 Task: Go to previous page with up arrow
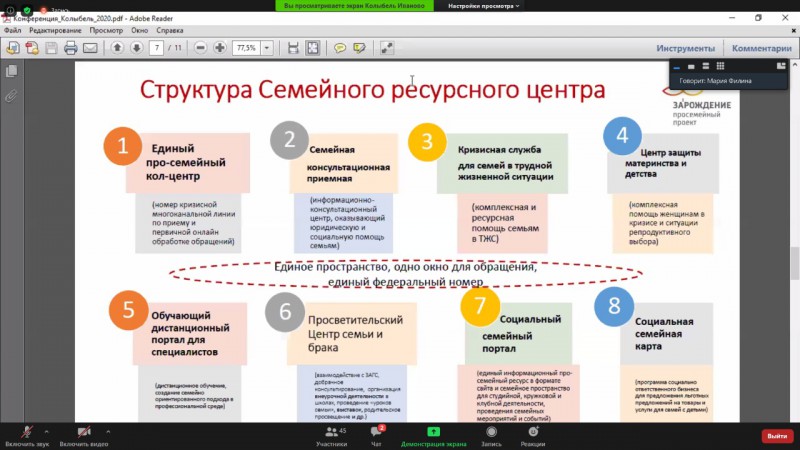[117, 47]
